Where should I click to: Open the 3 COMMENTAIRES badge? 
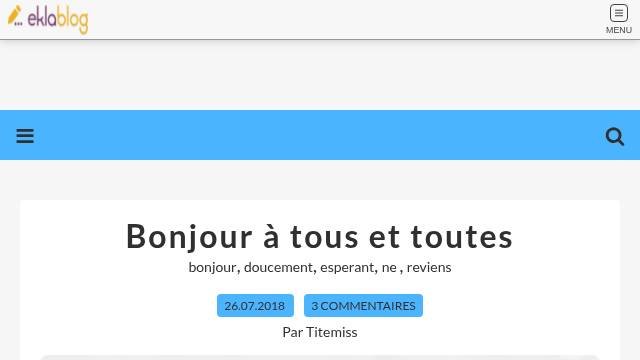tap(363, 306)
